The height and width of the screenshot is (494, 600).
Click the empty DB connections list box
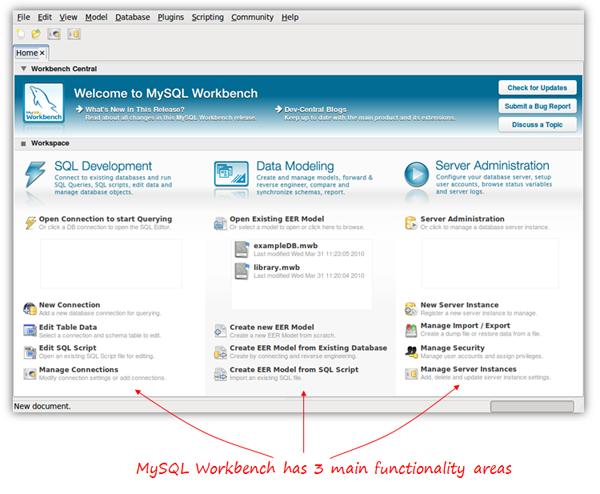(111, 263)
